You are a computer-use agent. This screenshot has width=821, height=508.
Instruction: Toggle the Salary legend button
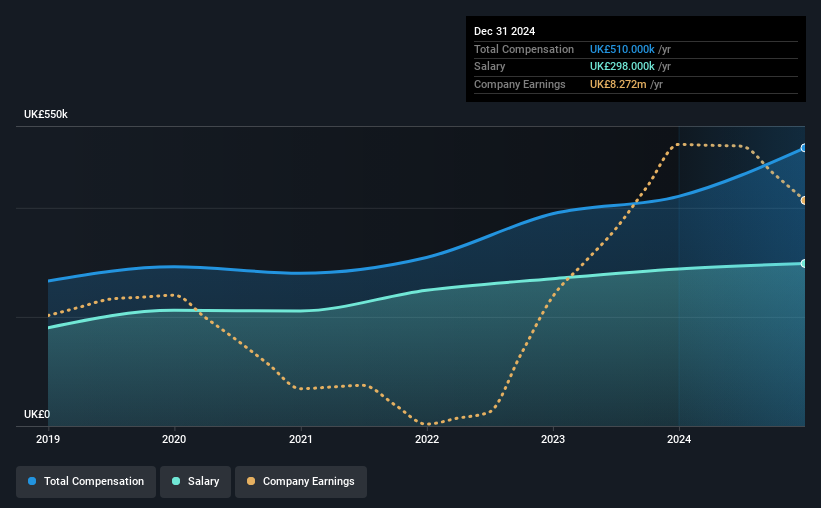pos(195,482)
